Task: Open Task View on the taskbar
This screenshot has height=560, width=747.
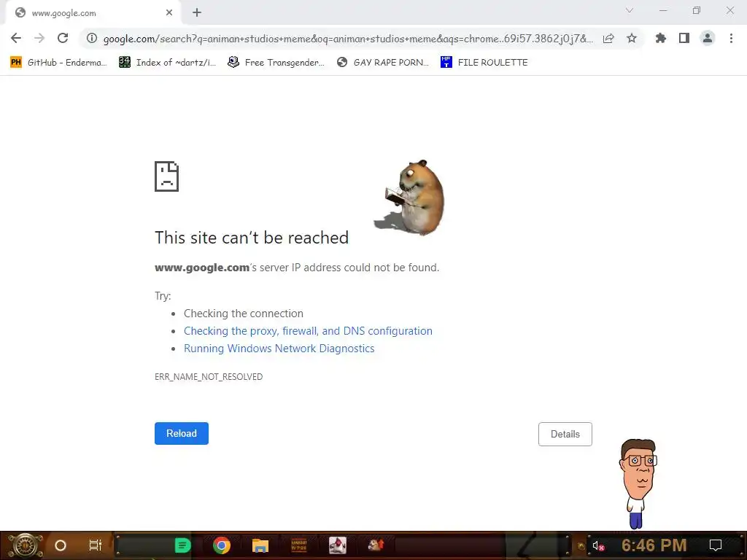Action: pyautogui.click(x=96, y=545)
